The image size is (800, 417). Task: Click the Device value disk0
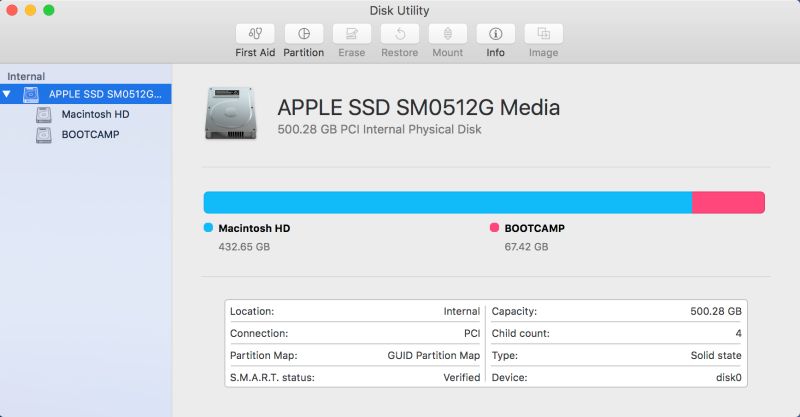point(729,377)
